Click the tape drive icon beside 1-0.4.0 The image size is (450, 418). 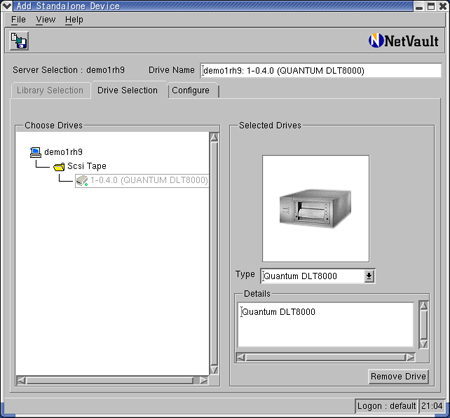pos(82,181)
